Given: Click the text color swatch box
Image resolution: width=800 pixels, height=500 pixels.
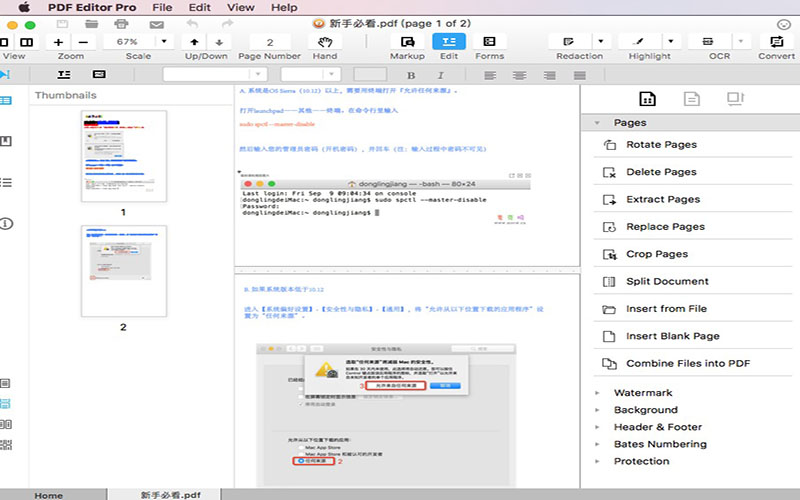Looking at the screenshot, I should (x=370, y=74).
